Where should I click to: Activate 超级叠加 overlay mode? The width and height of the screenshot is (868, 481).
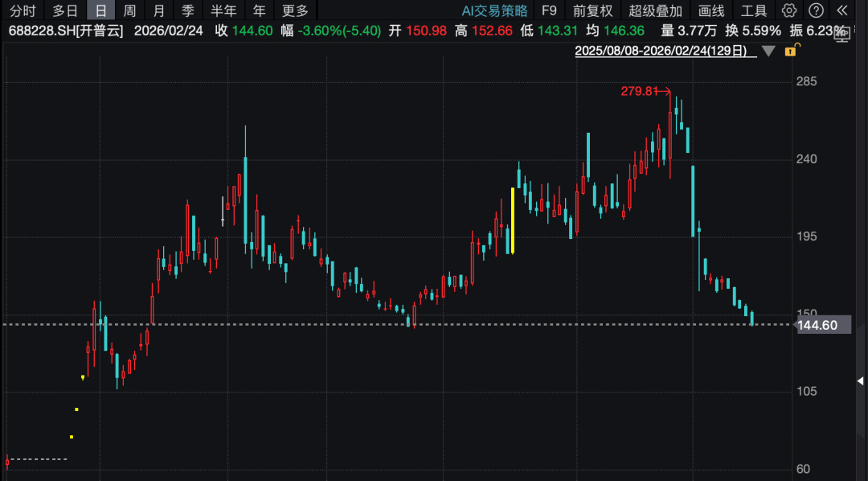[653, 10]
